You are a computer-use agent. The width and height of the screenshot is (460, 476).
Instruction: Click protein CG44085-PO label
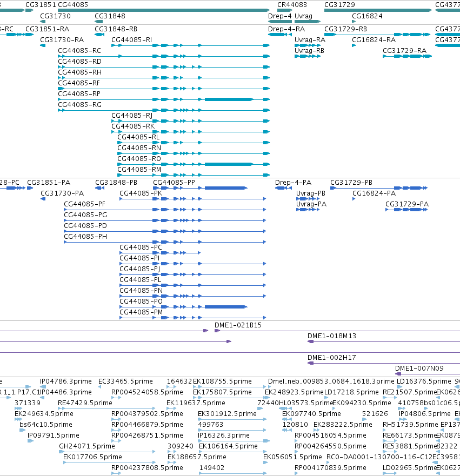pyautogui.click(x=141, y=301)
